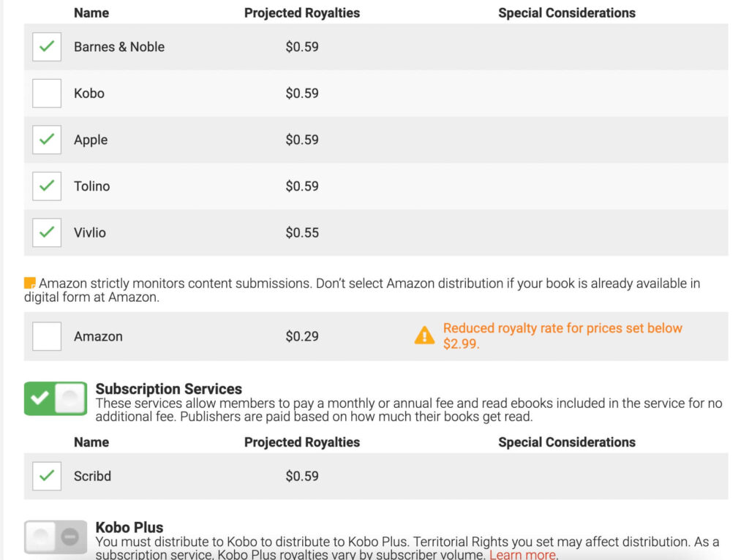This screenshot has height=560, width=749.
Task: Click the Subscription Services heading
Action: 169,389
